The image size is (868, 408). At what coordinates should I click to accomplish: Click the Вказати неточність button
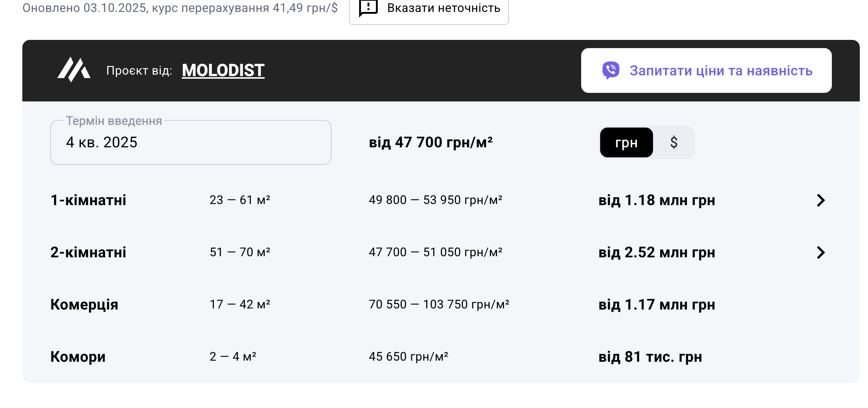click(x=429, y=8)
